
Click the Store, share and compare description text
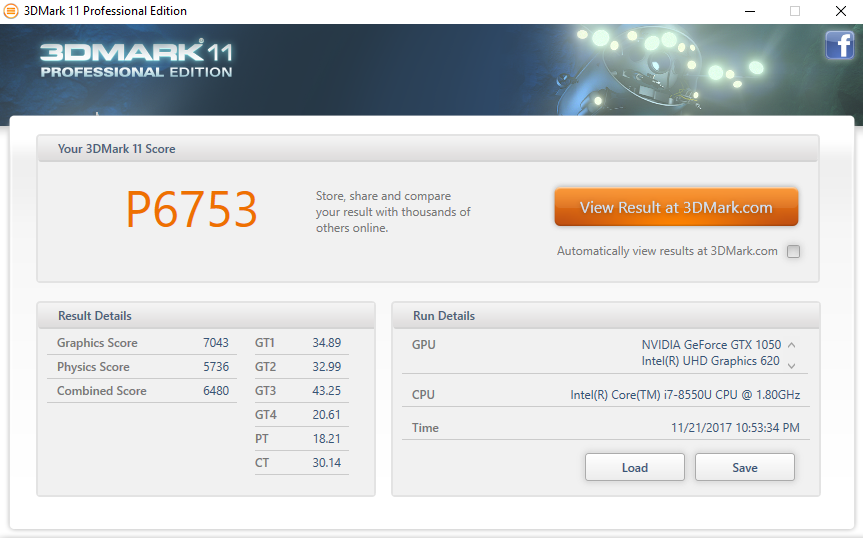click(393, 212)
